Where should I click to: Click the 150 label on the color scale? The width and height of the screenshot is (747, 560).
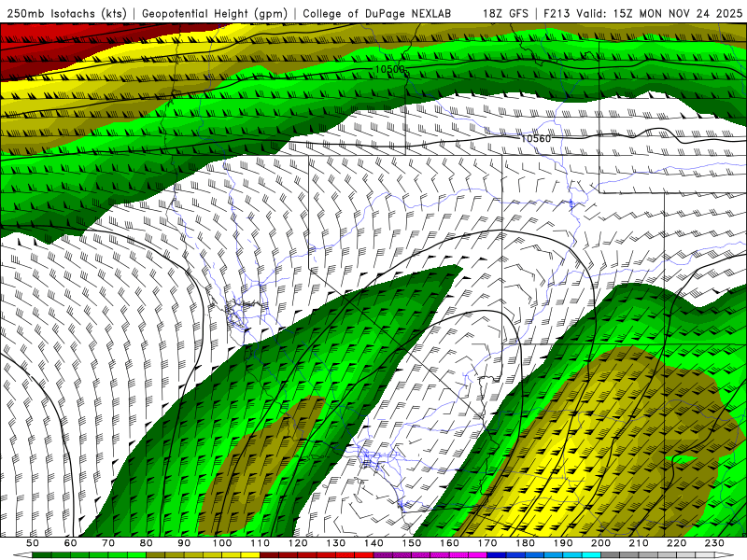412,543
